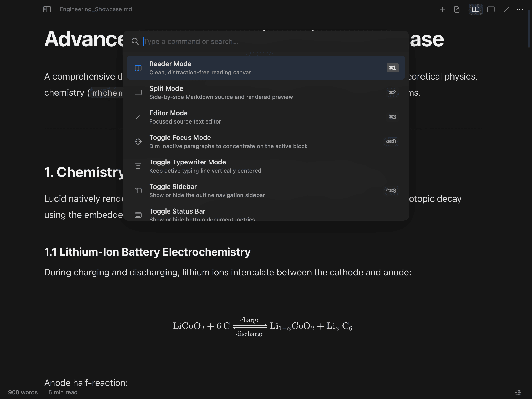
Task: Click the Typewriter Mode lines icon
Action: point(138,166)
